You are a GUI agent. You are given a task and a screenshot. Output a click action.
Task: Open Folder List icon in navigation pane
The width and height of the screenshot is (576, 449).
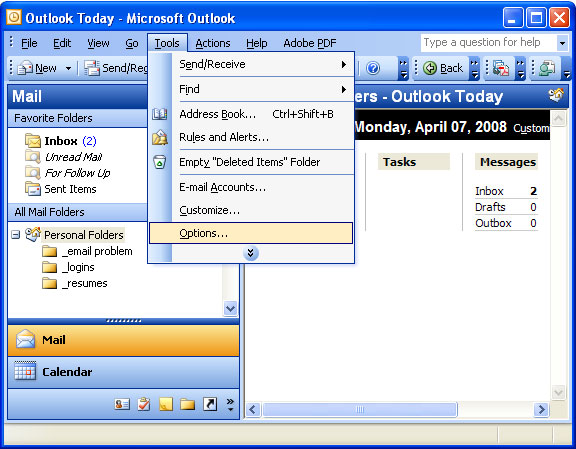pos(187,405)
